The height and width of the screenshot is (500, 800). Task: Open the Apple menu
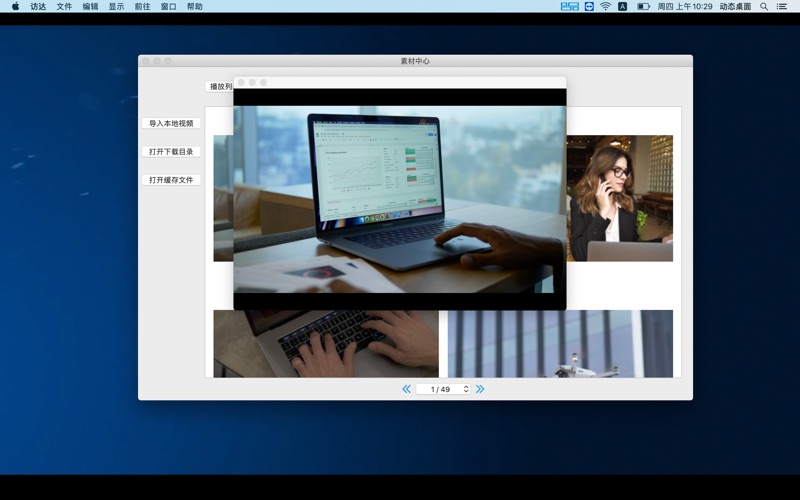[15, 6]
